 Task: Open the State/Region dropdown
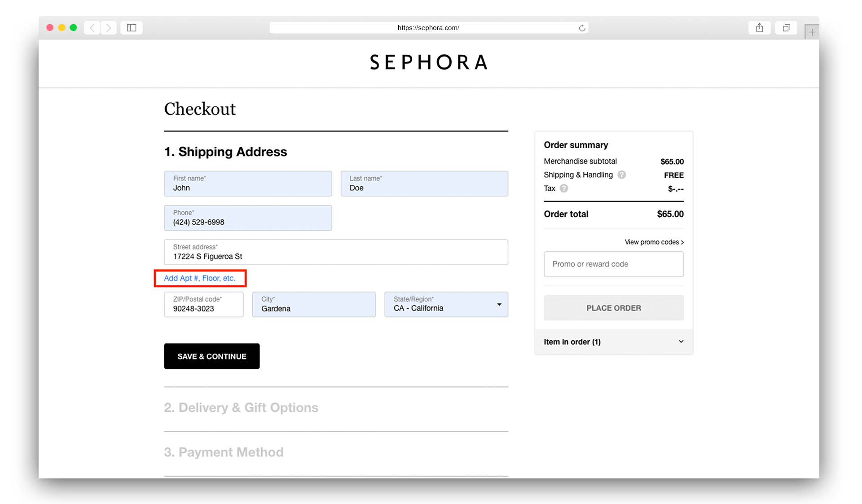coord(499,304)
